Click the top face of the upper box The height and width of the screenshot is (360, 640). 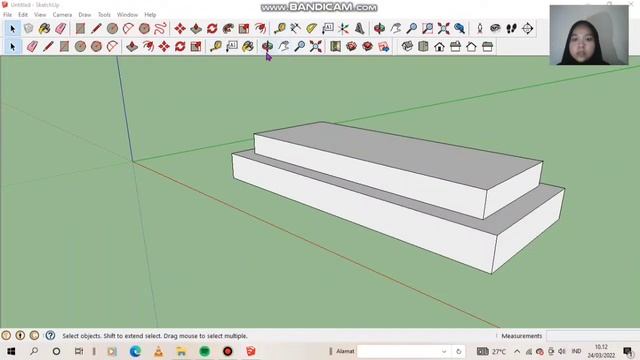click(400, 155)
